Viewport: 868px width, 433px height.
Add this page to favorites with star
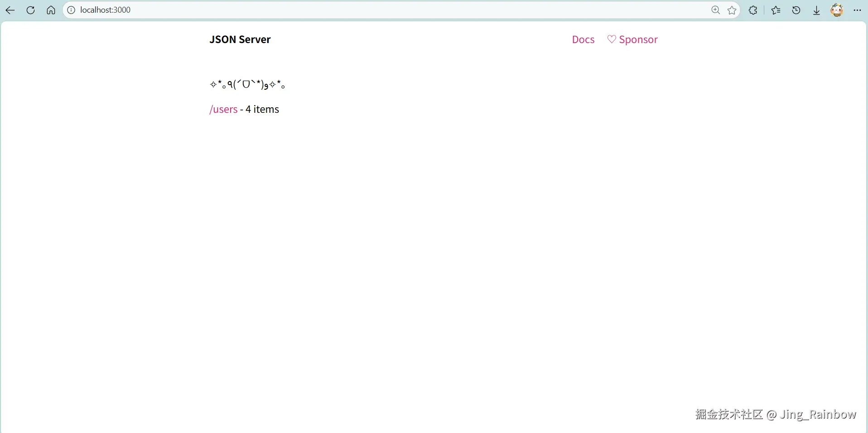coord(732,10)
